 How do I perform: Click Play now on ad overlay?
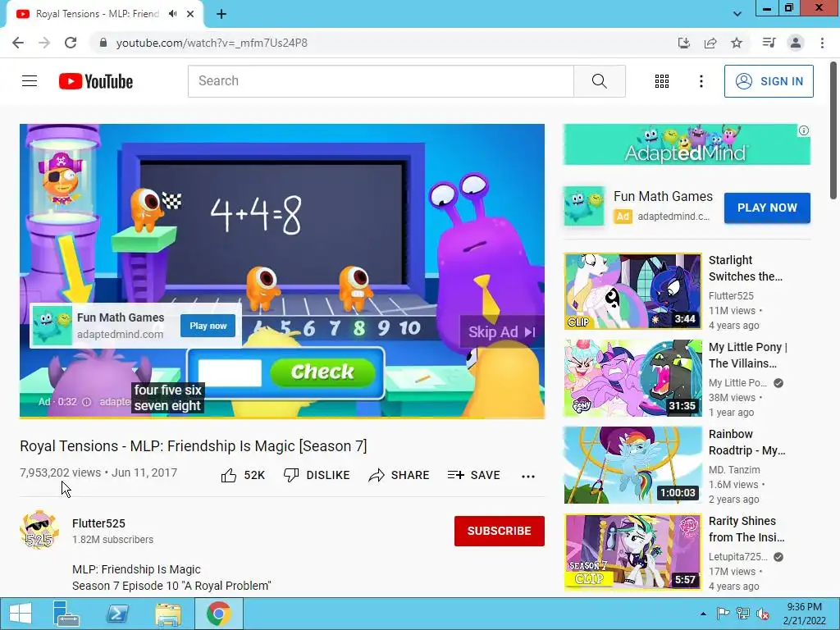(208, 326)
